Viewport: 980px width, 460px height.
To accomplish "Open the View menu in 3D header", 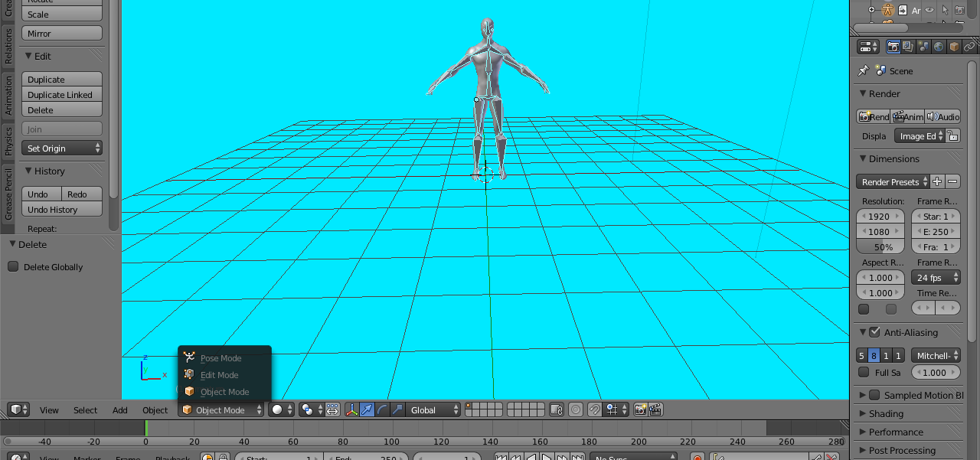I will pos(49,410).
